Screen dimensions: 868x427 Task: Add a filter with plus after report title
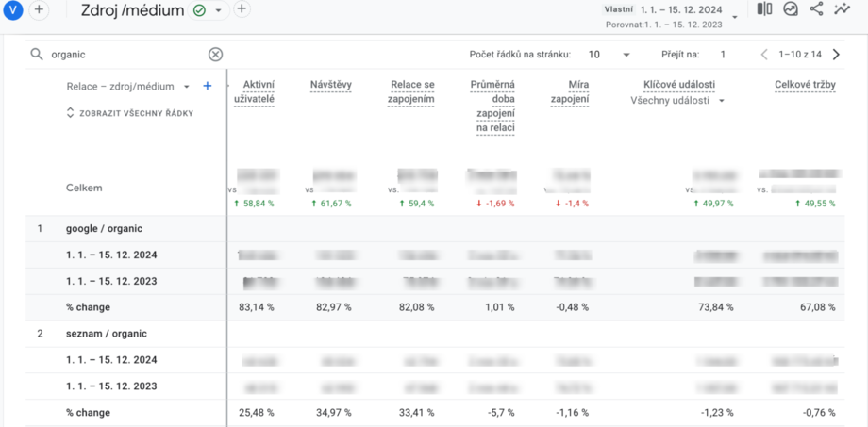pos(242,9)
